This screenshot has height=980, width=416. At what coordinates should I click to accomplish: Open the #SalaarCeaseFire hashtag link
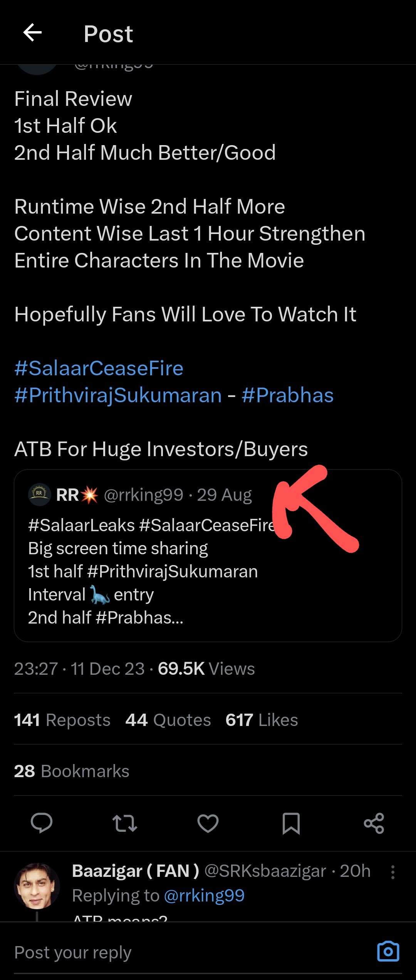(98, 368)
